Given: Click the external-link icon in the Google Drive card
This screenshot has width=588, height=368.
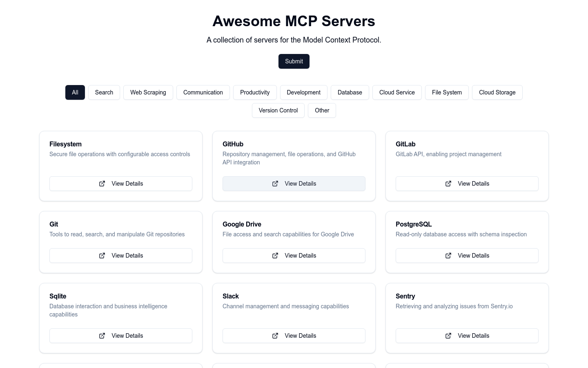Looking at the screenshot, I should coord(275,256).
